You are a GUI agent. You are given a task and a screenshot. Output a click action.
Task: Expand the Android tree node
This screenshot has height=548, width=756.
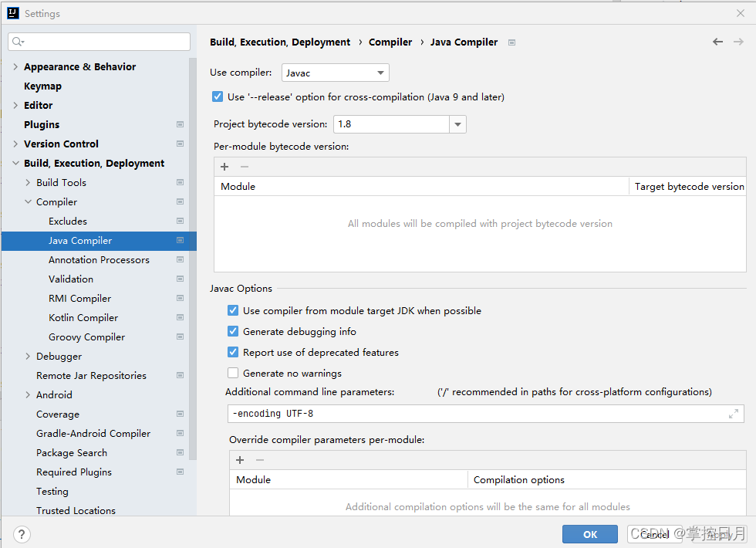(28, 394)
